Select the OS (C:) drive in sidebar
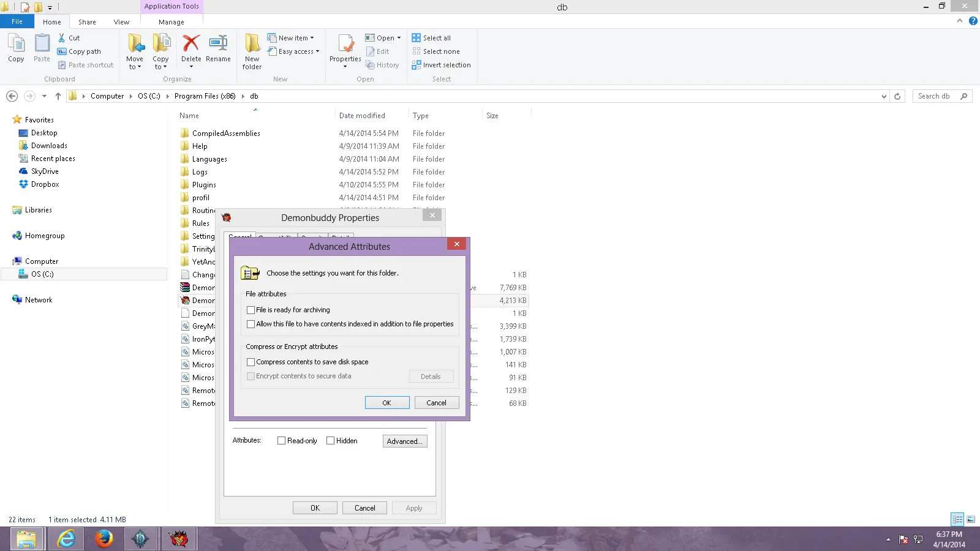The image size is (980, 551). 42,274
